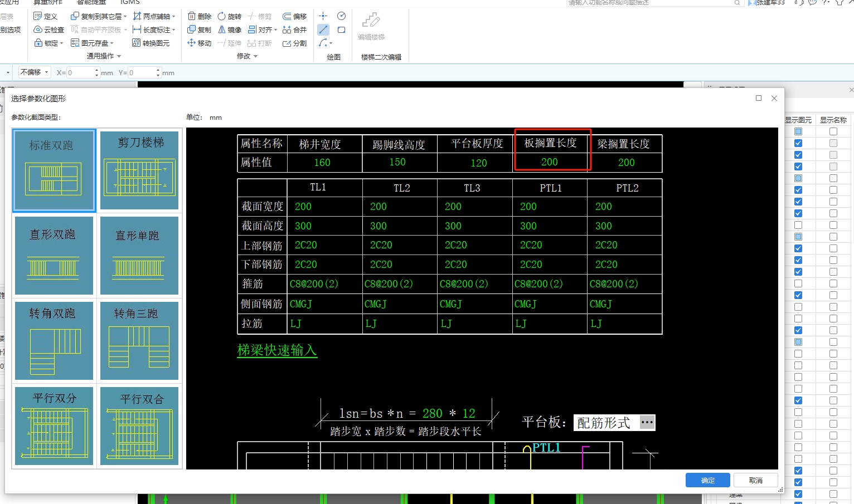Click TL1 截面高度 value 300
The image size is (854, 504).
pos(303,226)
